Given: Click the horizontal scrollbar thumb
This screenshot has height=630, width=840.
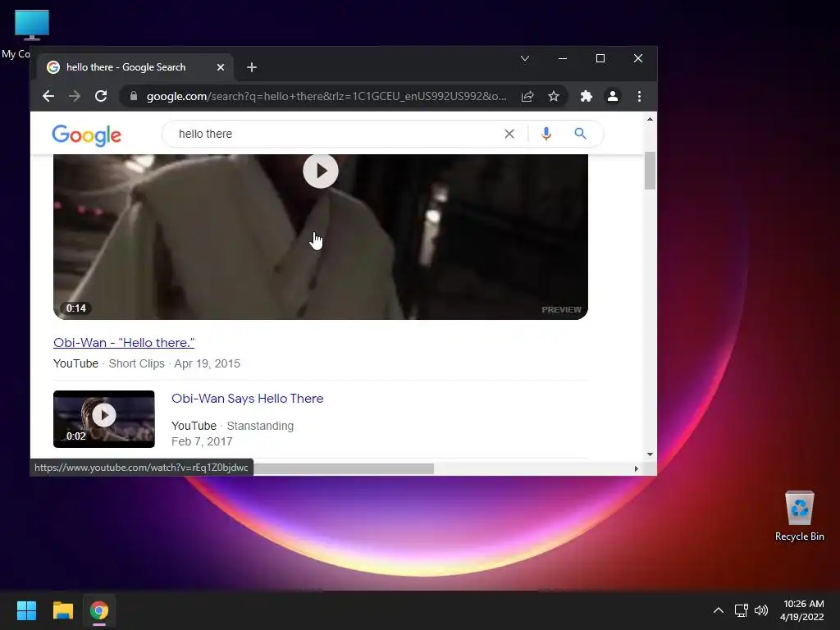Looking at the screenshot, I should 344,468.
